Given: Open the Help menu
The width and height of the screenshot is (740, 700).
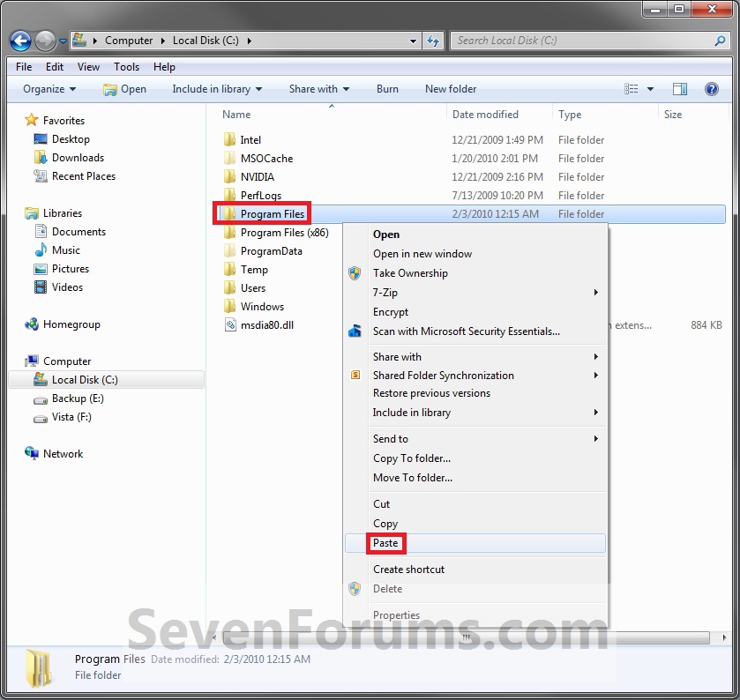Looking at the screenshot, I should (x=164, y=67).
